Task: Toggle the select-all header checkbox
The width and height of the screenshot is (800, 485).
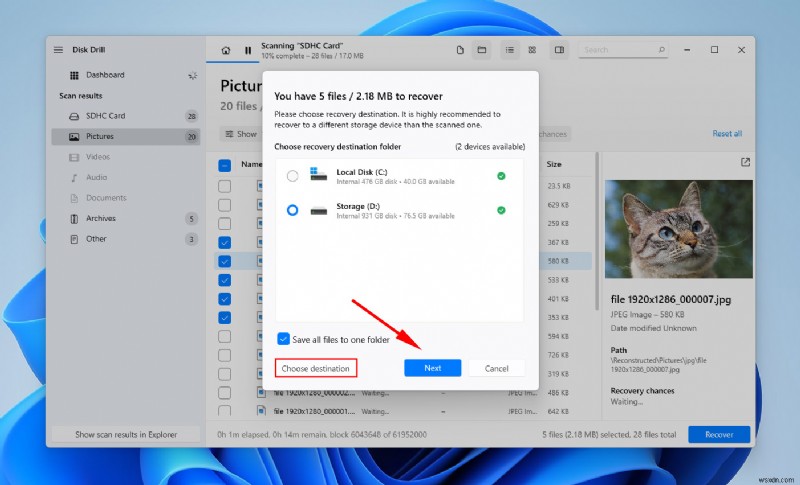Action: pos(224,165)
